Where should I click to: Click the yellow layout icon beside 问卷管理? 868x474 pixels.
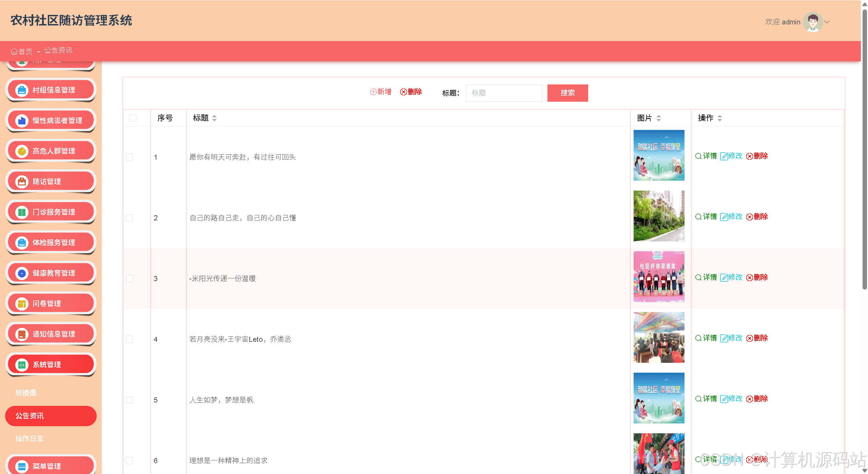pos(22,304)
